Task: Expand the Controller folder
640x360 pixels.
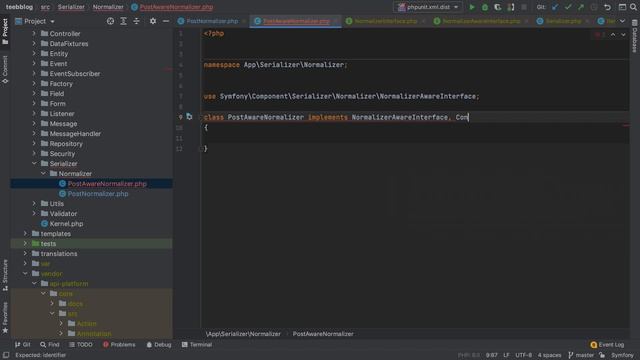Action: [x=34, y=33]
